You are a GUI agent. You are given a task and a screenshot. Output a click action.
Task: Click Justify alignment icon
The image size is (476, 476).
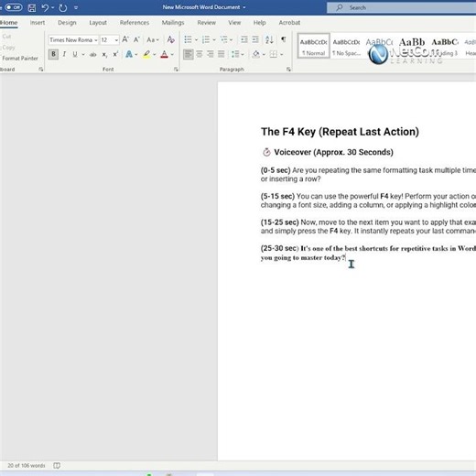pos(222,54)
